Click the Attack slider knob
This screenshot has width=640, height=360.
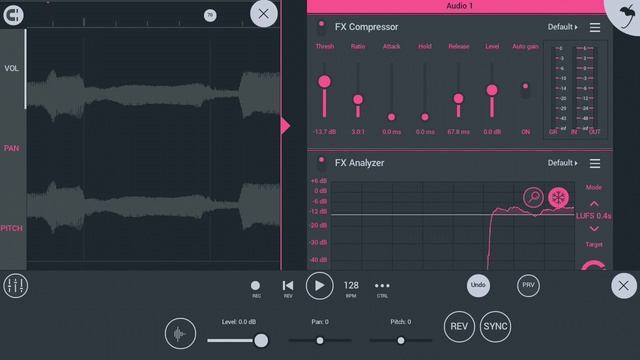pyautogui.click(x=391, y=118)
